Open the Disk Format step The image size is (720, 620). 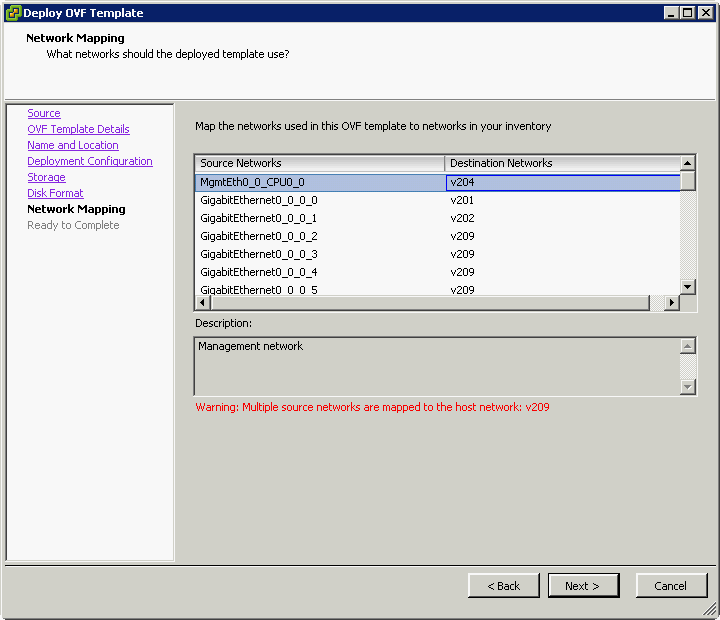pyautogui.click(x=55, y=193)
